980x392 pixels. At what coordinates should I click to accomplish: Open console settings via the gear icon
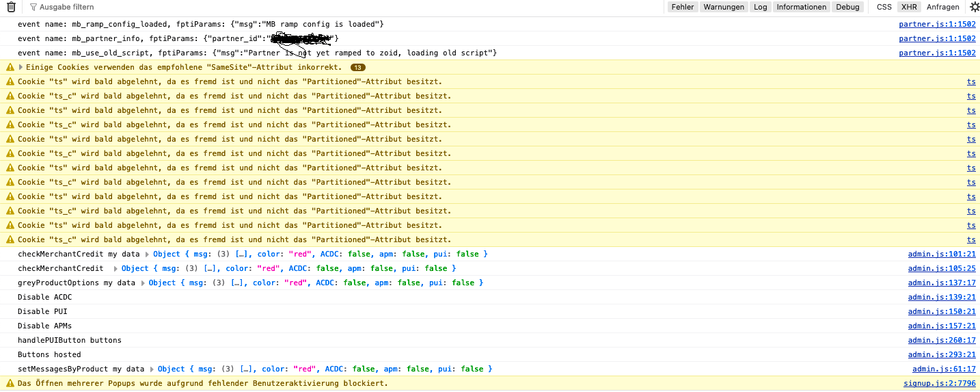(974, 8)
